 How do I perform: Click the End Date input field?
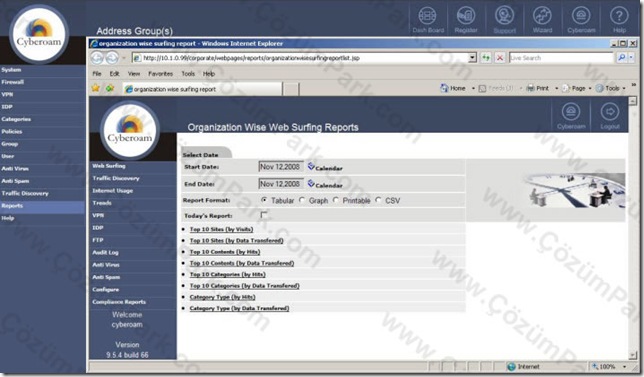click(281, 184)
